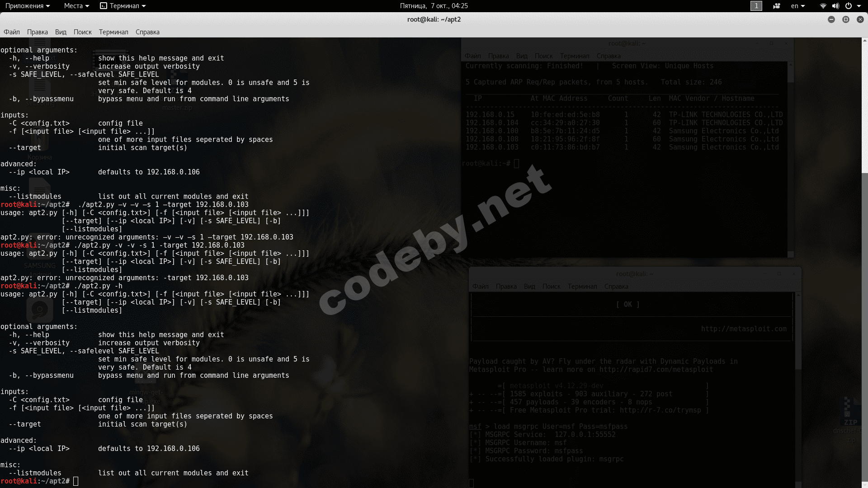Viewport: 868px width, 488px height.
Task: Open Терминал menu in metasploit terminal
Action: coord(582,286)
